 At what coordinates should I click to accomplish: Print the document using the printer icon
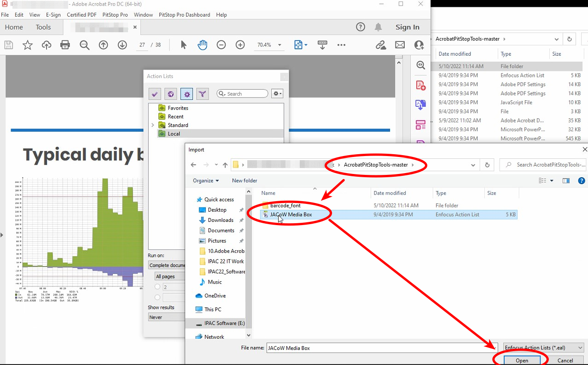[65, 45]
